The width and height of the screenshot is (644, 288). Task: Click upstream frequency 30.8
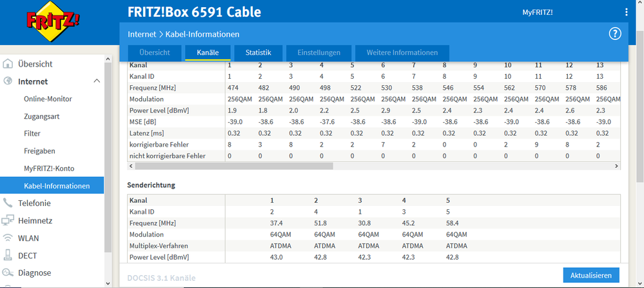click(364, 223)
